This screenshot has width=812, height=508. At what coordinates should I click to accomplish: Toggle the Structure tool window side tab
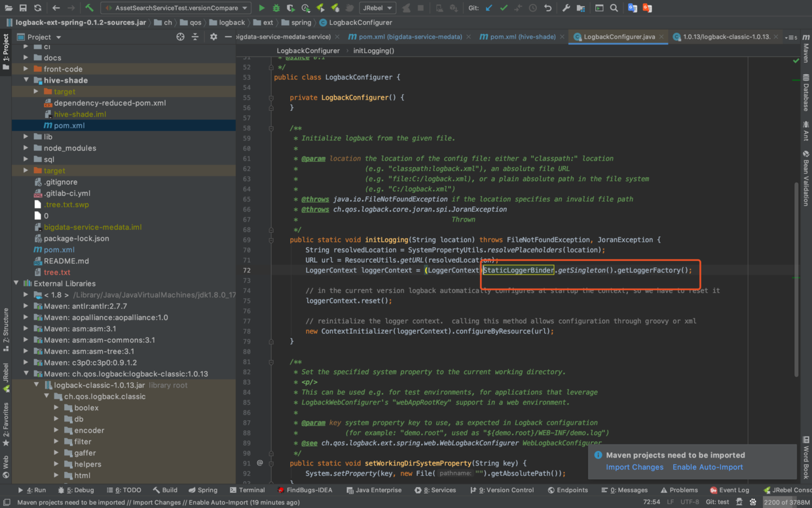pyautogui.click(x=6, y=328)
